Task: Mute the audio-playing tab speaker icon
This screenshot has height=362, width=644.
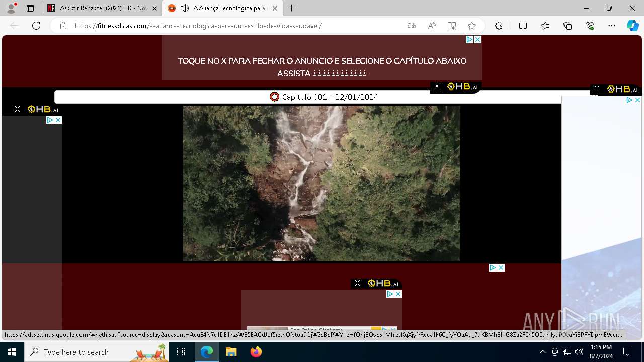Action: pyautogui.click(x=185, y=8)
